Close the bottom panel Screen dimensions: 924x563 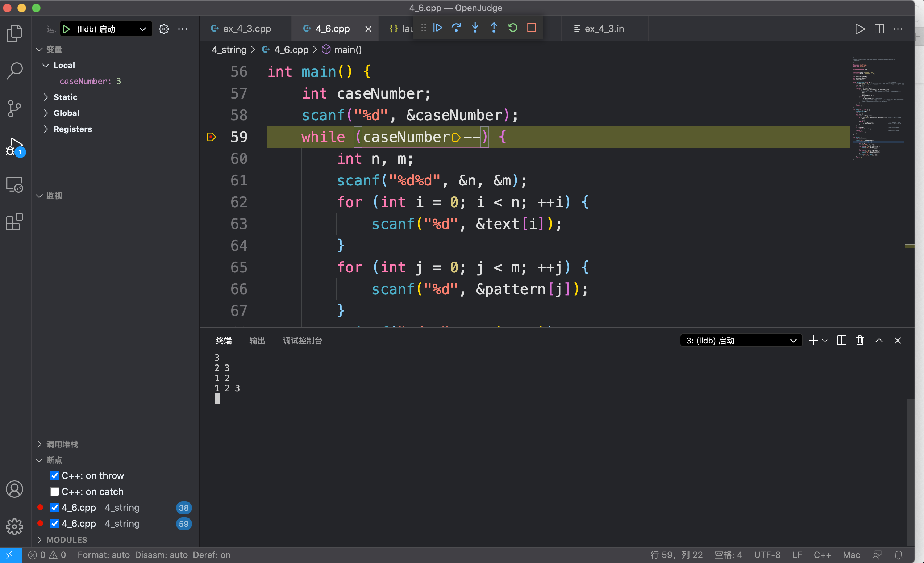[x=898, y=340]
